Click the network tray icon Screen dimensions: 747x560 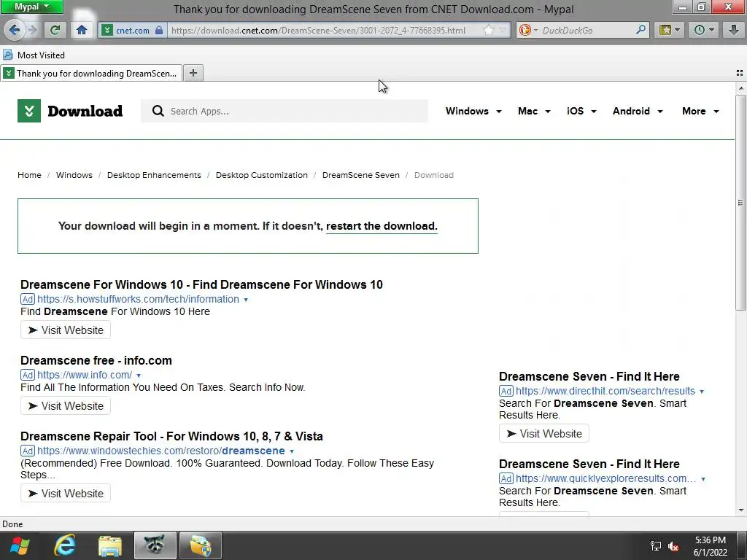pos(656,547)
